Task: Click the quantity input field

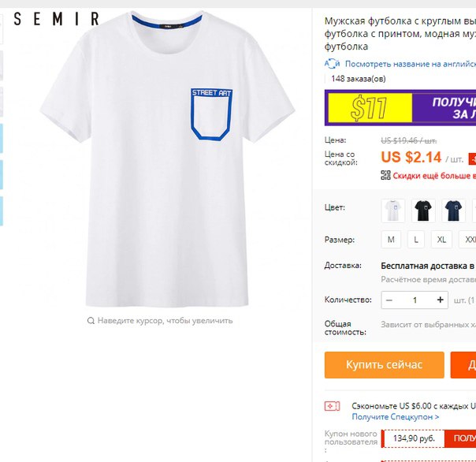Action: (415, 300)
